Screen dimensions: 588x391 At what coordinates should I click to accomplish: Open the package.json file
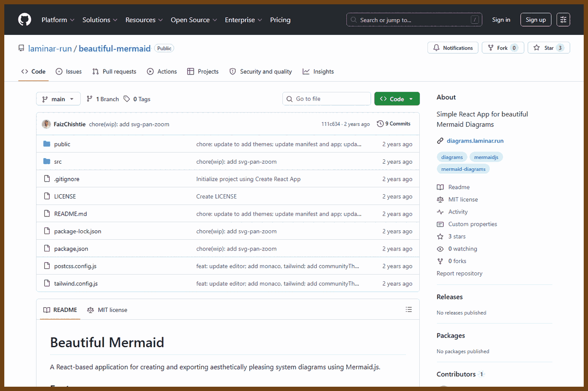[x=71, y=249]
